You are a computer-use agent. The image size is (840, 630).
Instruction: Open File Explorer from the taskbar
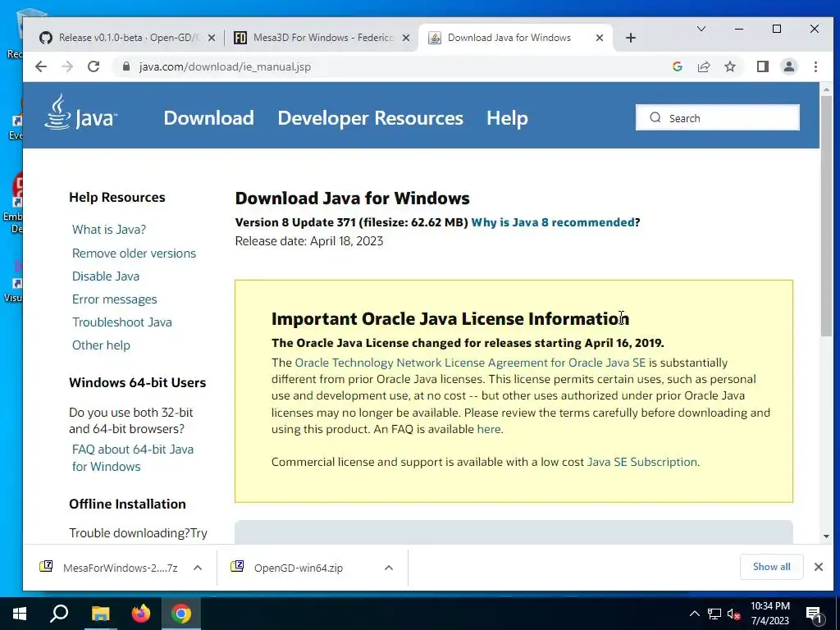(x=100, y=614)
